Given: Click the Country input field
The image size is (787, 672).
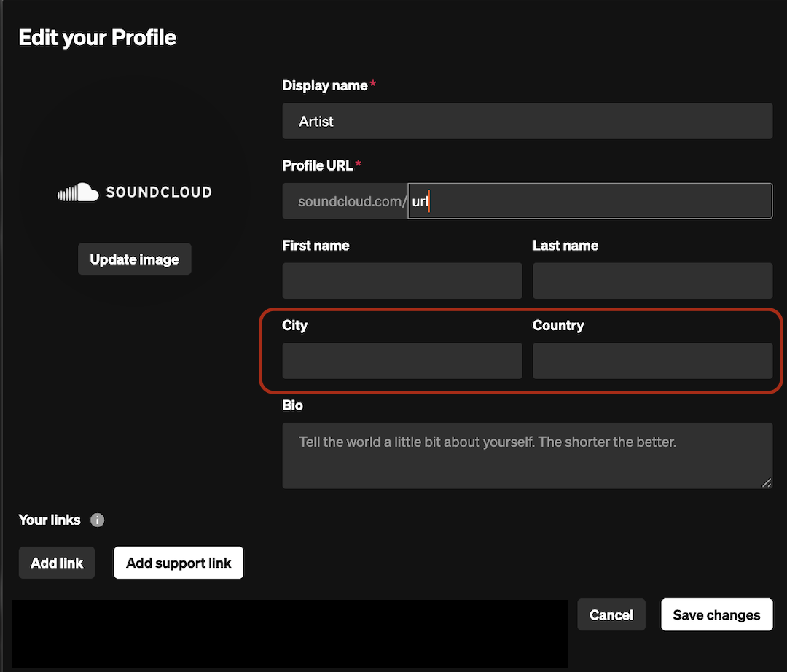Looking at the screenshot, I should tap(652, 360).
